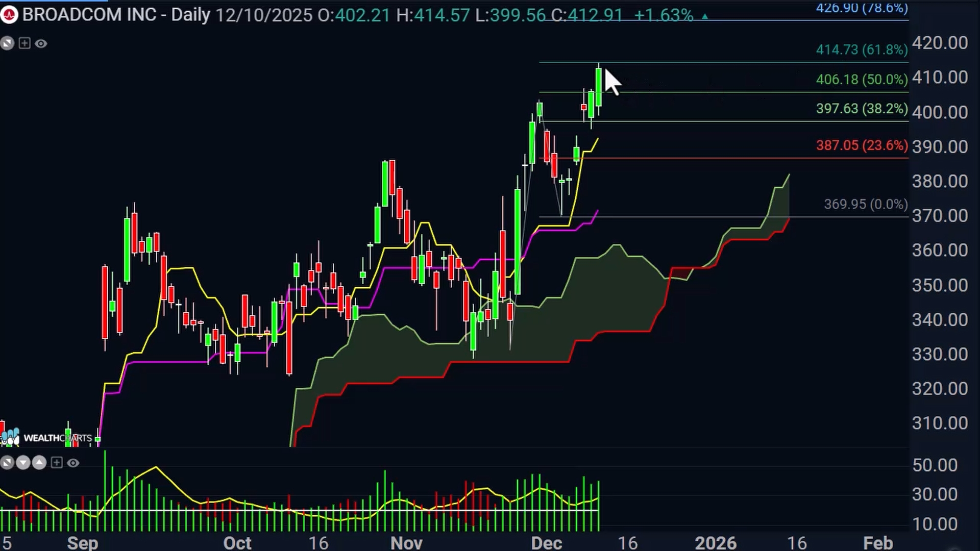Click the 400.00 price axis label
This screenshot has height=551, width=980.
click(x=940, y=112)
